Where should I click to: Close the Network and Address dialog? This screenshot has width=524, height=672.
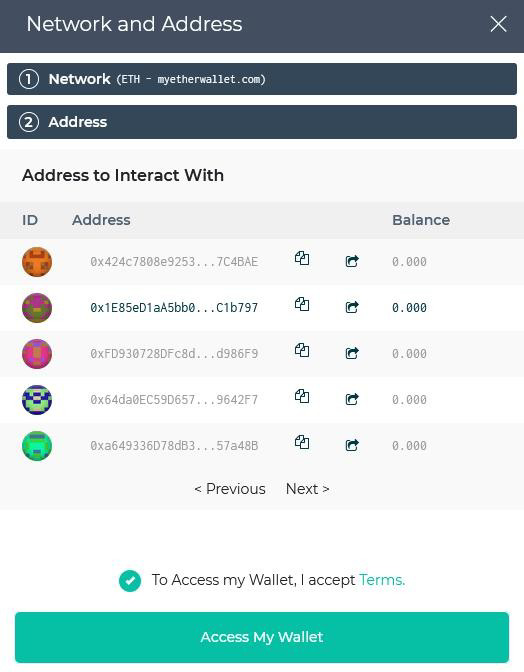498,24
